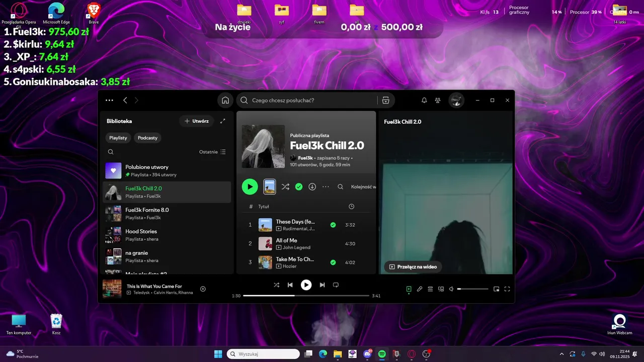Screen dimensions: 644x362
Task: Open File Explorer from the taskbar
Action: [x=338, y=354]
